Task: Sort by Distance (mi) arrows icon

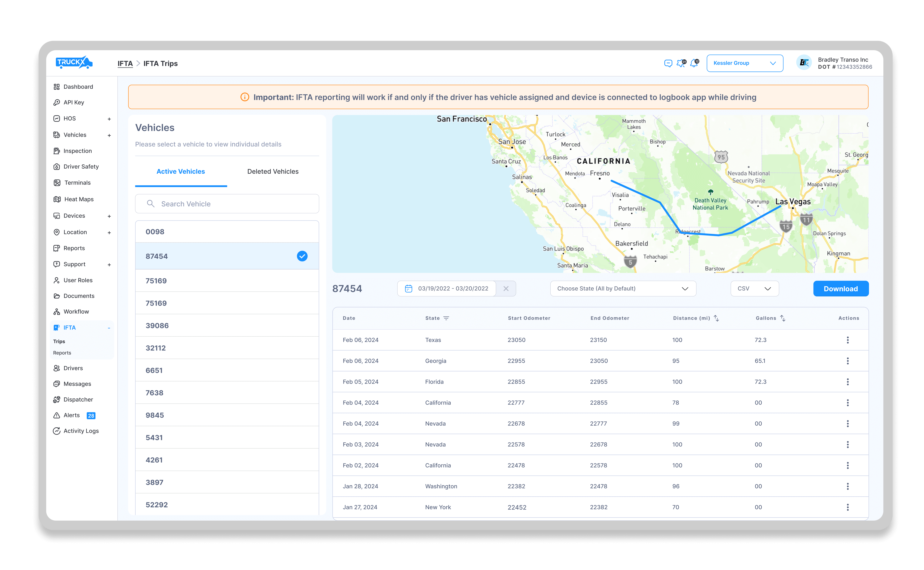Action: click(716, 318)
